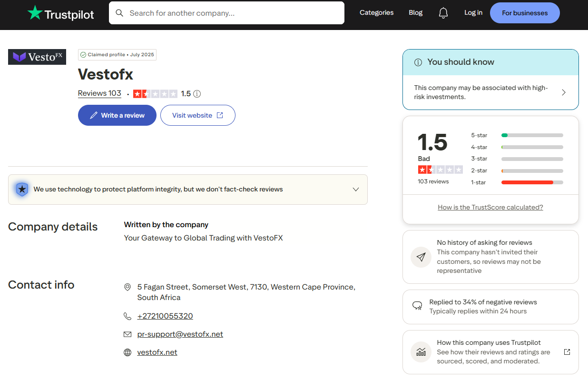This screenshot has width=588, height=381.
Task: Expand the platform integrity banner chevron
Action: point(356,189)
